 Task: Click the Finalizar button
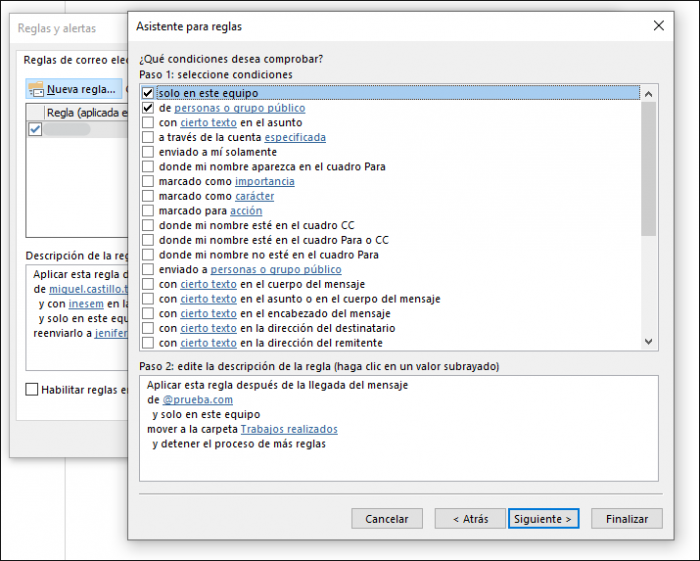[627, 519]
